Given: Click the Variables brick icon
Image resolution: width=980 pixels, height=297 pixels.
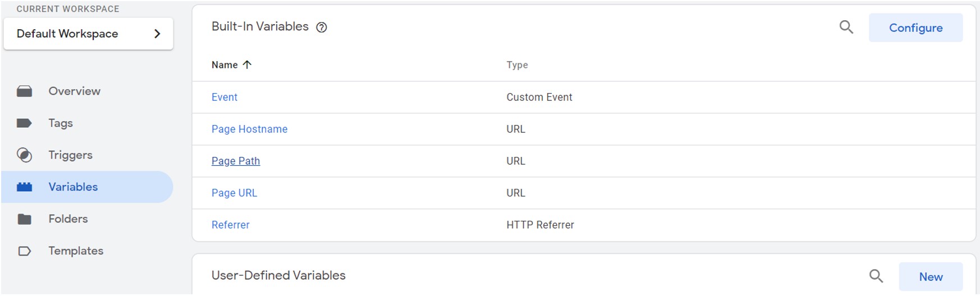Looking at the screenshot, I should pyautogui.click(x=24, y=187).
